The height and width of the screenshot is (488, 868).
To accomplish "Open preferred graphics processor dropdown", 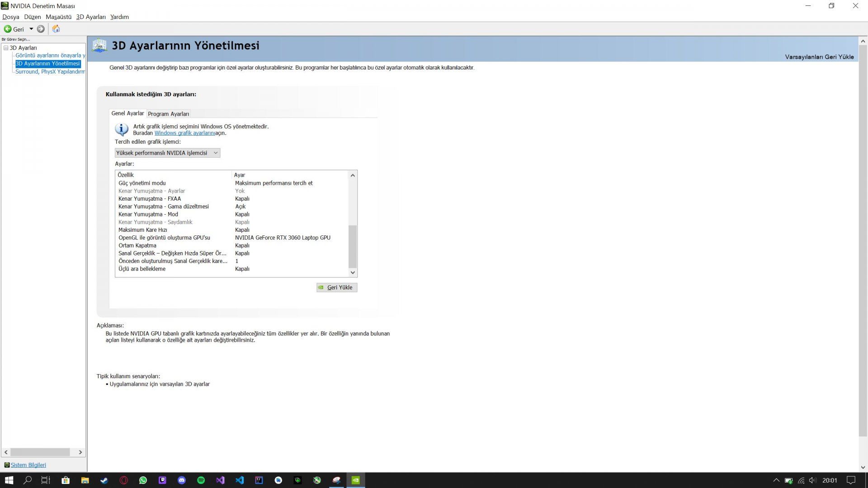I will tap(167, 153).
